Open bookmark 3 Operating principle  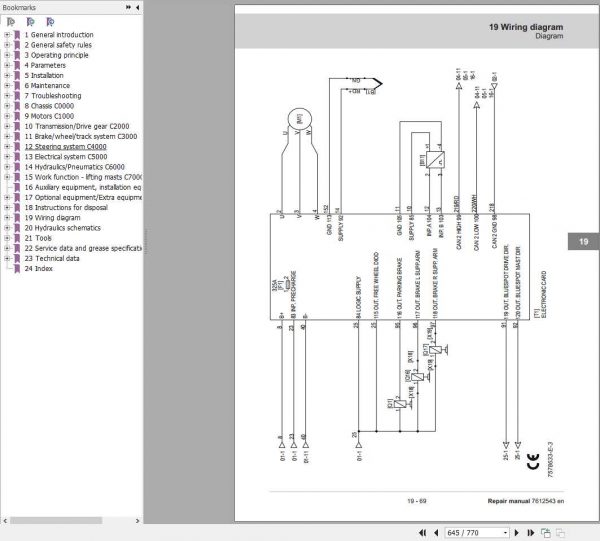pos(56,55)
